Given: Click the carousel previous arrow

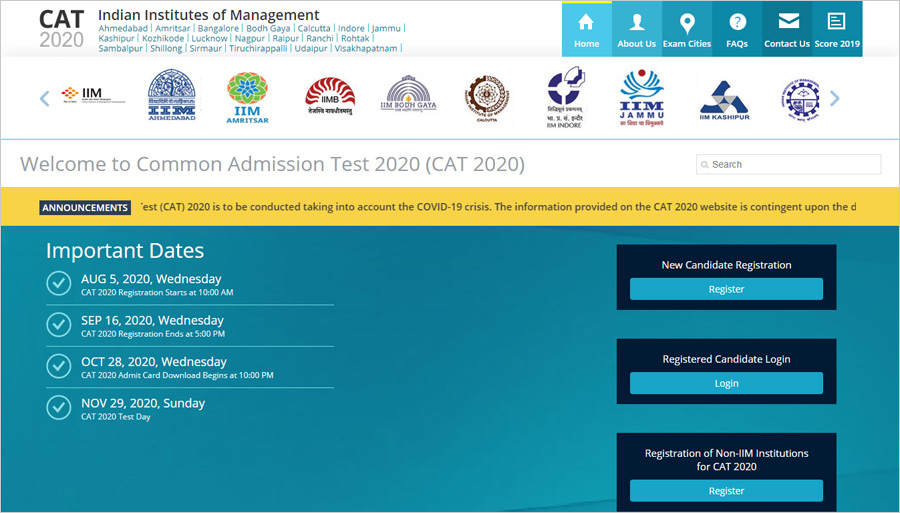Looking at the screenshot, I should (x=44, y=98).
